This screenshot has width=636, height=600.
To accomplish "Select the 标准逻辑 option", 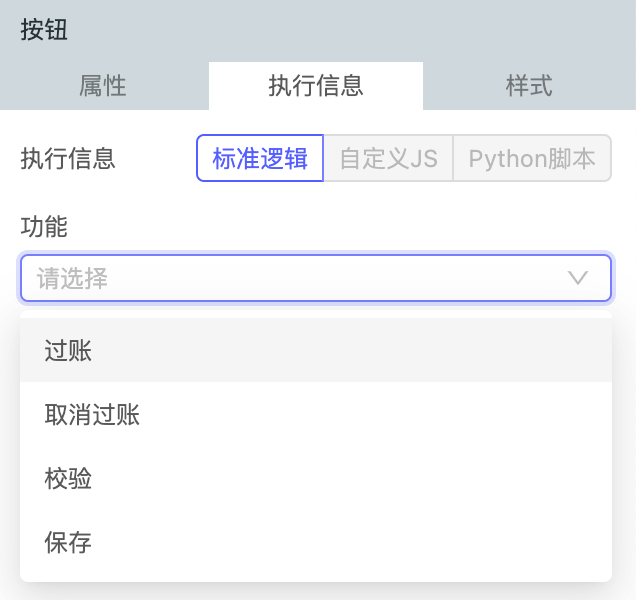I will tap(260, 158).
